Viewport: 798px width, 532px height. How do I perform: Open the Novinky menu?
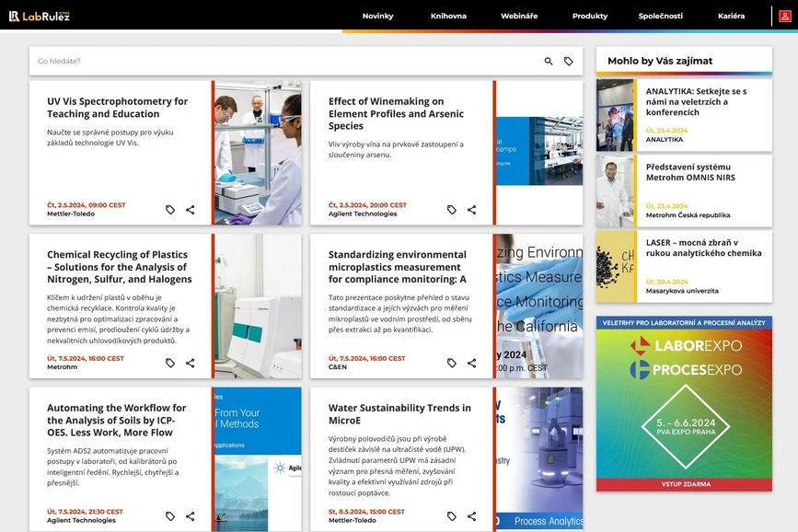click(x=377, y=16)
